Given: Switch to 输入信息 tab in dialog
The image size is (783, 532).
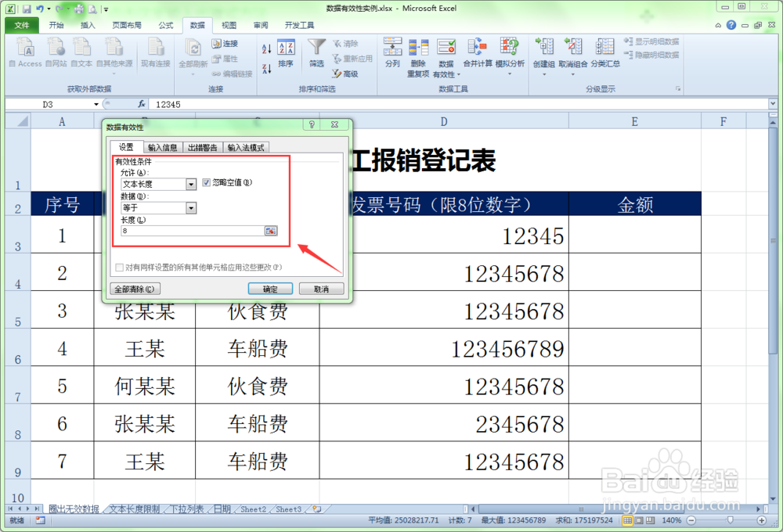Looking at the screenshot, I should (162, 147).
